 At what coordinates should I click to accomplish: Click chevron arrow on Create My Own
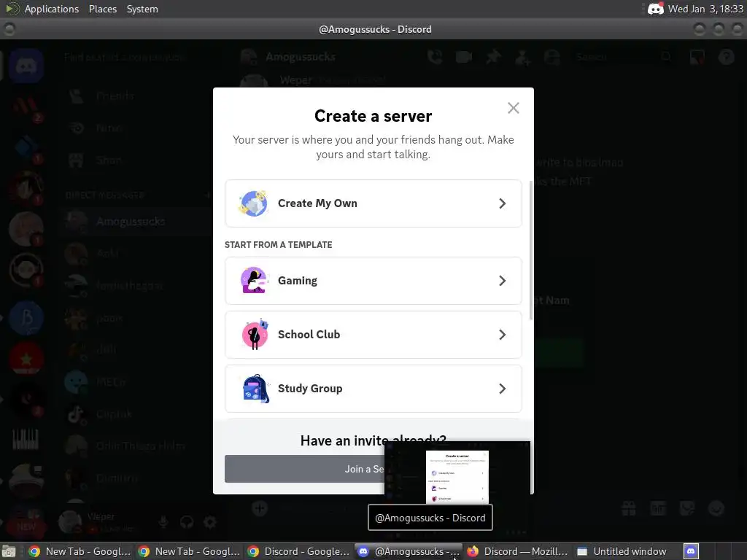(502, 203)
